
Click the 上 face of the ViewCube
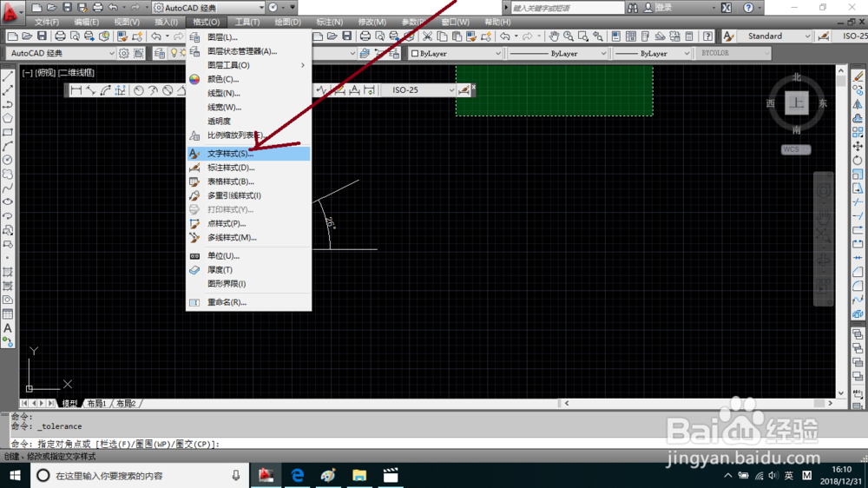click(x=797, y=103)
